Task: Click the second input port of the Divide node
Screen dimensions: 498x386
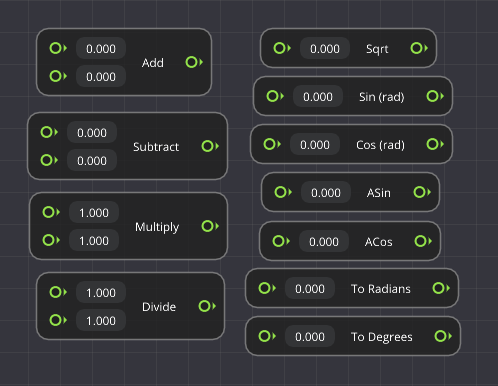Action: click(x=58, y=320)
